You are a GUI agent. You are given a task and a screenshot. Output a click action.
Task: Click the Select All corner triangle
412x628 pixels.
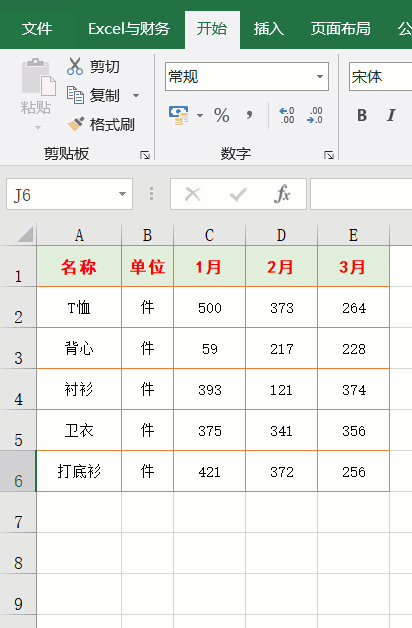pyautogui.click(x=25, y=234)
